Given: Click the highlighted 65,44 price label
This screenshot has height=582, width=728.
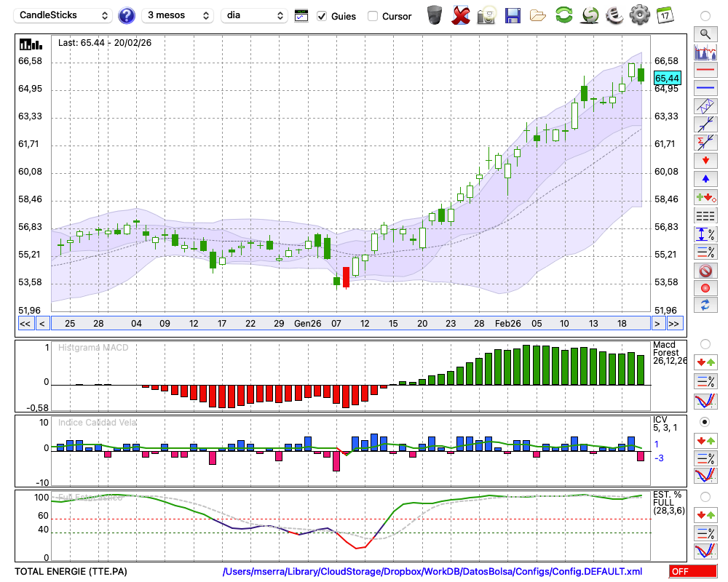Looking at the screenshot, I should 667,78.
